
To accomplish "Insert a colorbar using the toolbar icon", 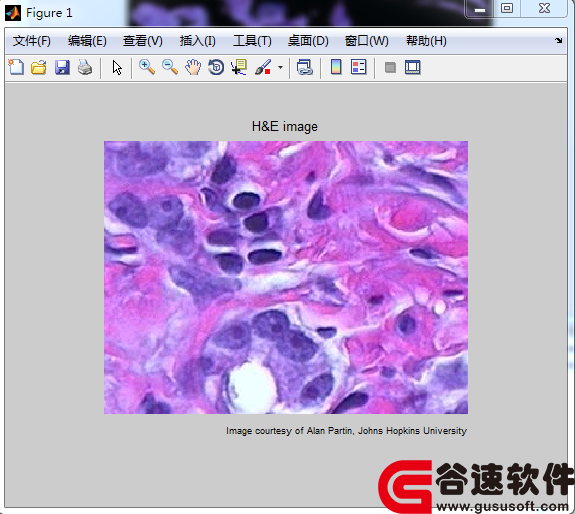I will [x=336, y=67].
